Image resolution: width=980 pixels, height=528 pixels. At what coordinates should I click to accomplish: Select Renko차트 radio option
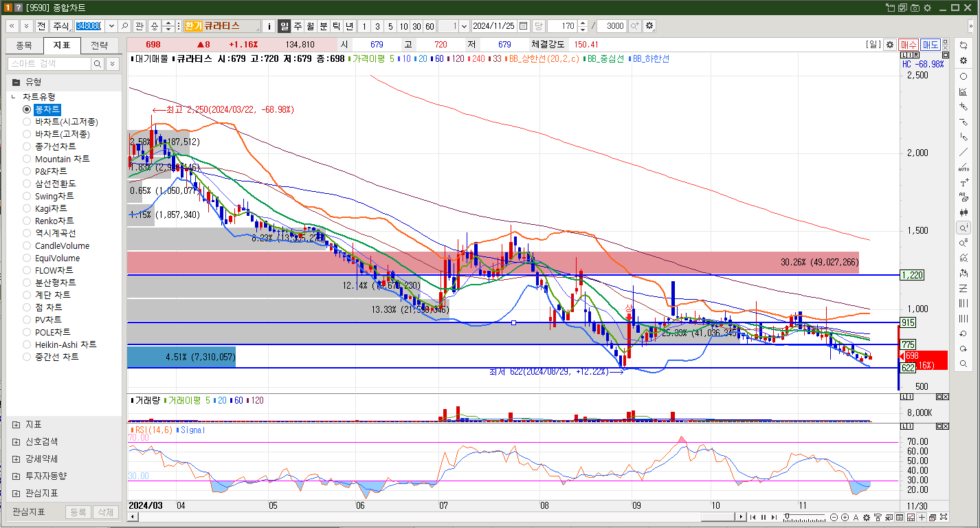point(49,221)
